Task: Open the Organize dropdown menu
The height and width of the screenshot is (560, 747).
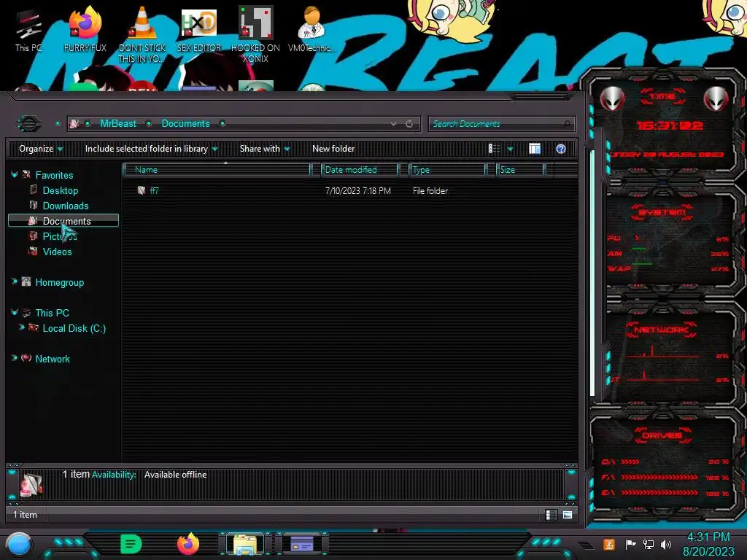Action: pyautogui.click(x=41, y=149)
